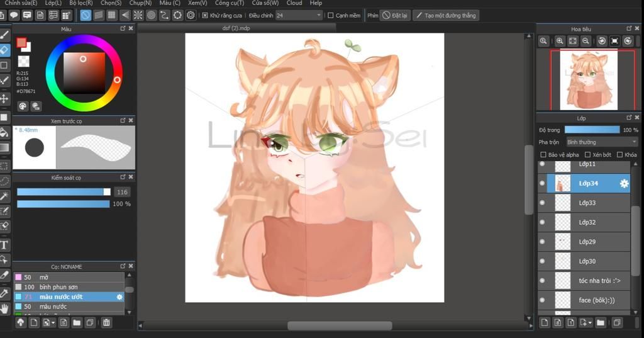Delete brush with the trash icon
The image size is (644, 338).
106,322
